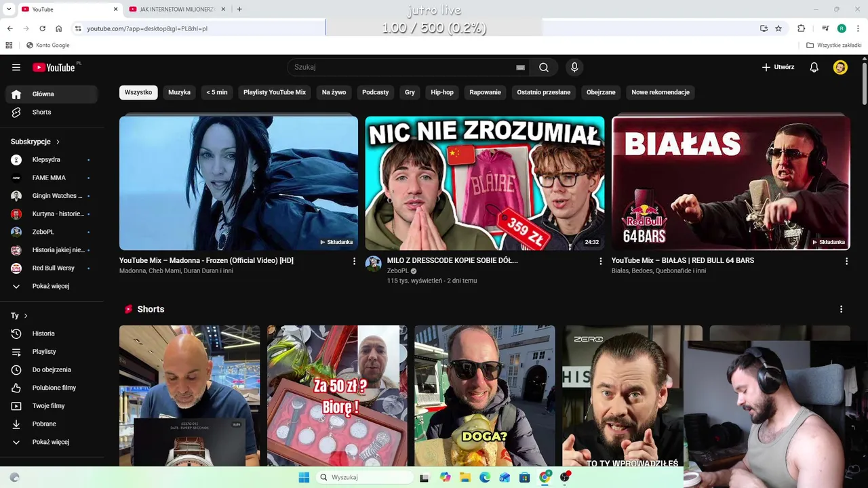The height and width of the screenshot is (488, 868).
Task: Select the Hip-hop filter chip
Action: [442, 92]
